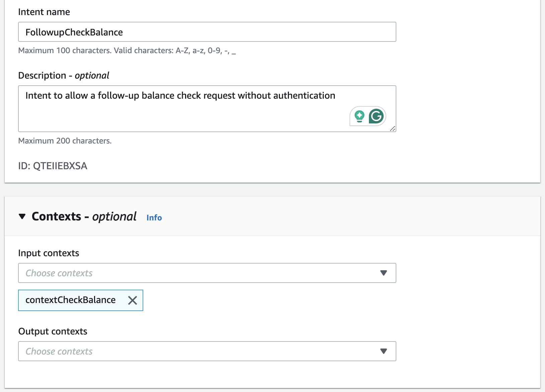
Task: Select the contextCheckBalance tag label
Action: pyautogui.click(x=70, y=300)
